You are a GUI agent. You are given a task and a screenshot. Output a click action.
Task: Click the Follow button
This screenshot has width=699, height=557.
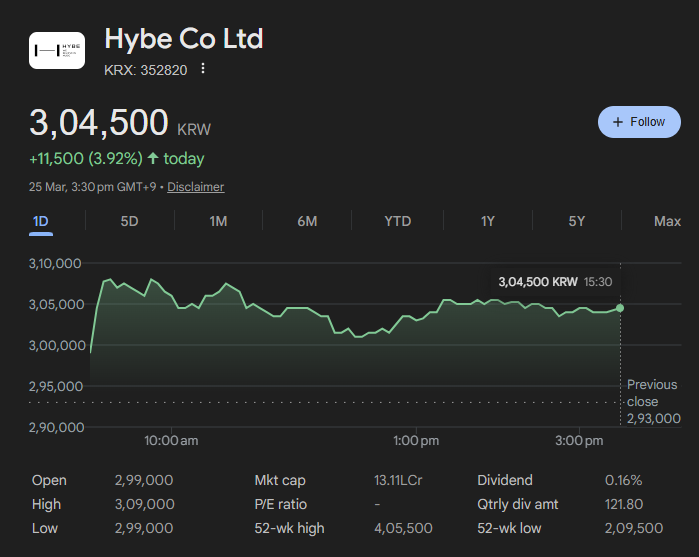pos(639,122)
